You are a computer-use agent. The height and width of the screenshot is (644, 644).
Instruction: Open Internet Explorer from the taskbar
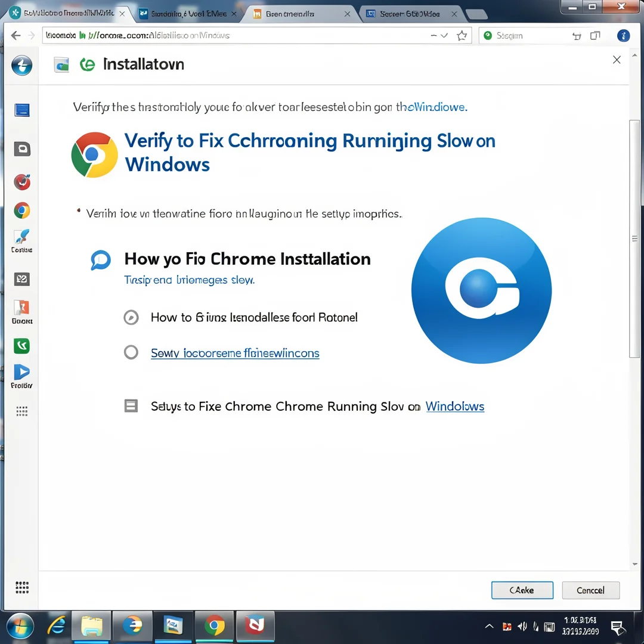(x=56, y=626)
